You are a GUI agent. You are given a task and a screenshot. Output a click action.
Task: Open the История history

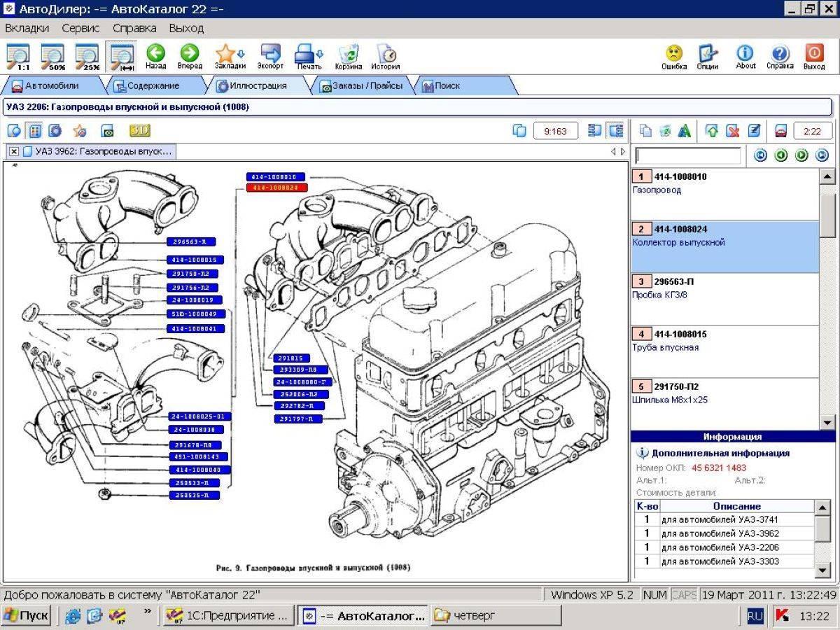(x=386, y=57)
